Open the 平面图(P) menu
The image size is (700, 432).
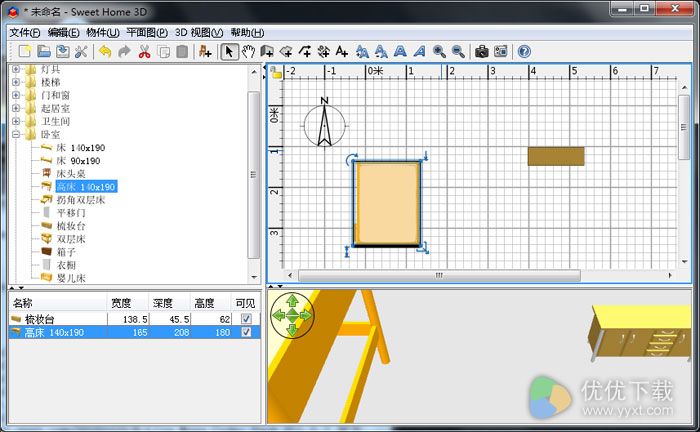(x=147, y=33)
